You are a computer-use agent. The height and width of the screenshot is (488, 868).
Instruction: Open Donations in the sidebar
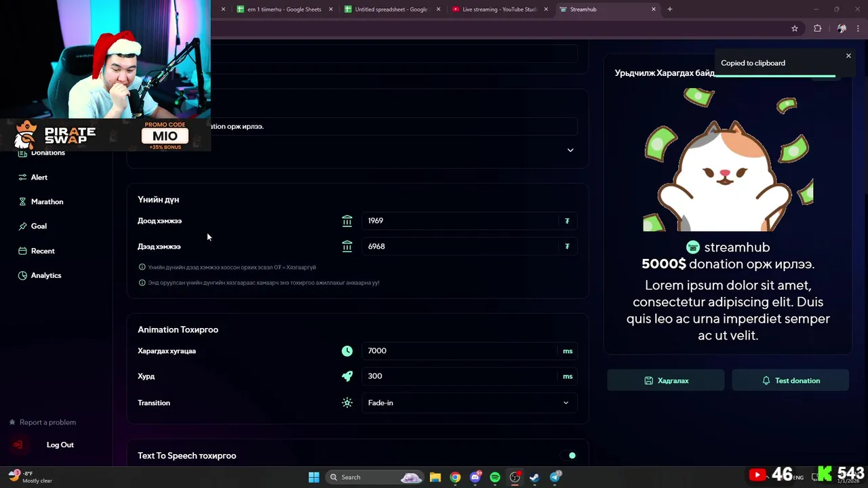click(x=47, y=152)
